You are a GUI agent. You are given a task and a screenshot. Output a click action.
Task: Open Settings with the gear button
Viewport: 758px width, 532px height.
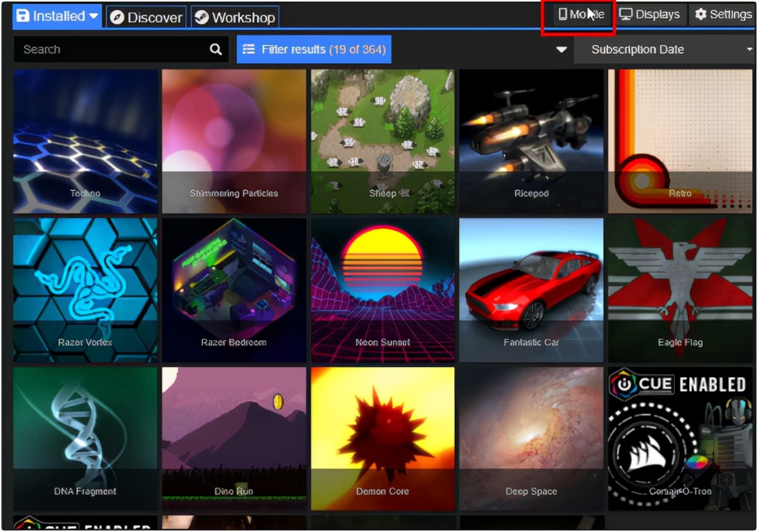point(724,14)
